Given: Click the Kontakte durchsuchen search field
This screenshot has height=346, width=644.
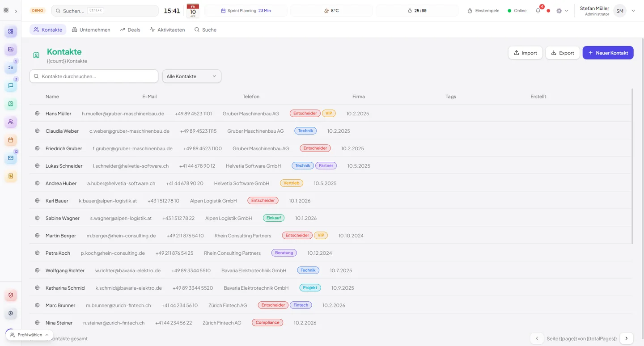Looking at the screenshot, I should pos(94,76).
